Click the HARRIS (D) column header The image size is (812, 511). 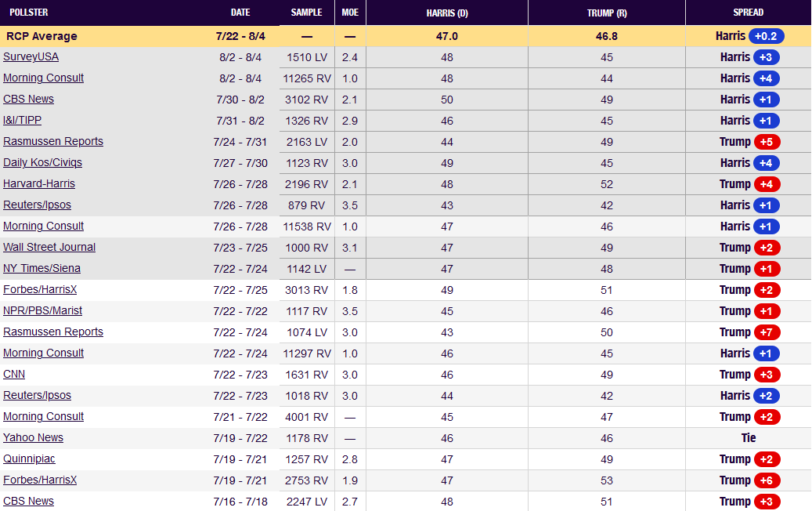pos(448,13)
